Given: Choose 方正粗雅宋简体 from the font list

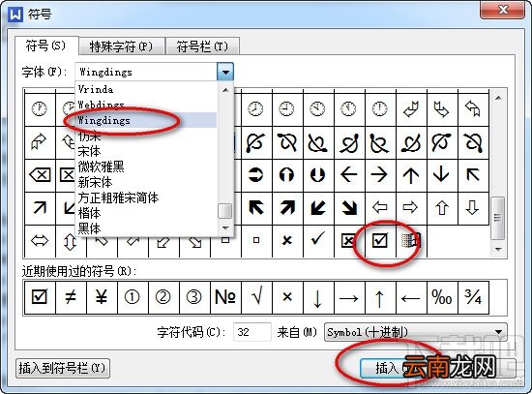Looking at the screenshot, I should tap(146, 197).
